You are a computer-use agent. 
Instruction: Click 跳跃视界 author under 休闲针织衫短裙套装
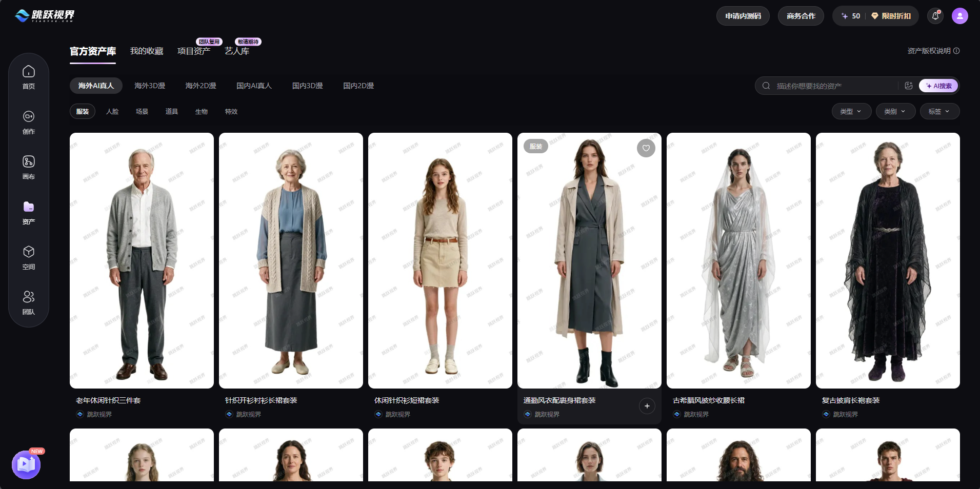pyautogui.click(x=397, y=414)
